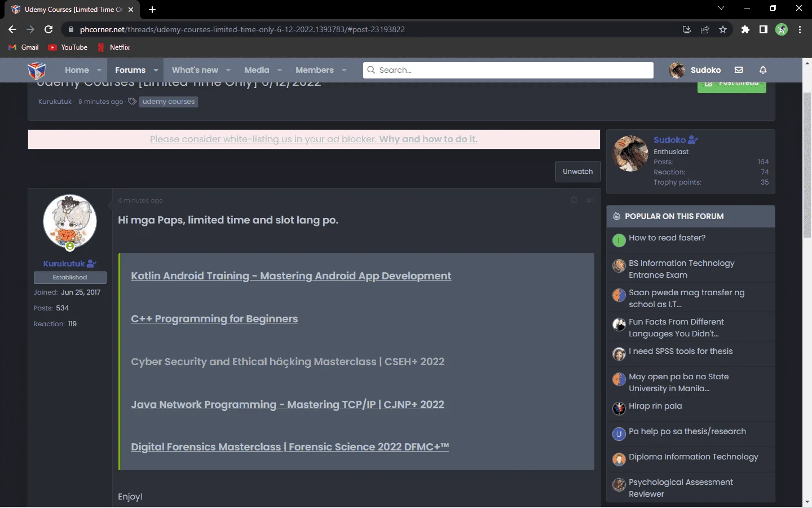
Task: Open Kotlin Android Training course link
Action: 291,276
